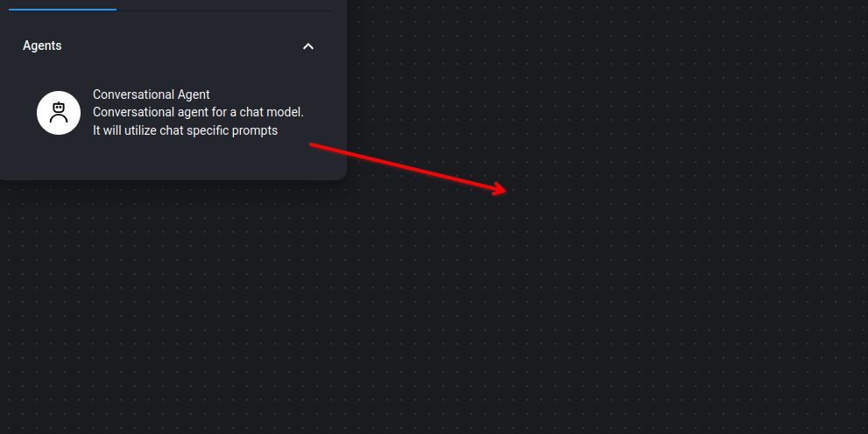This screenshot has width=868, height=434.
Task: Collapse the Agents section chevron
Action: coord(308,46)
